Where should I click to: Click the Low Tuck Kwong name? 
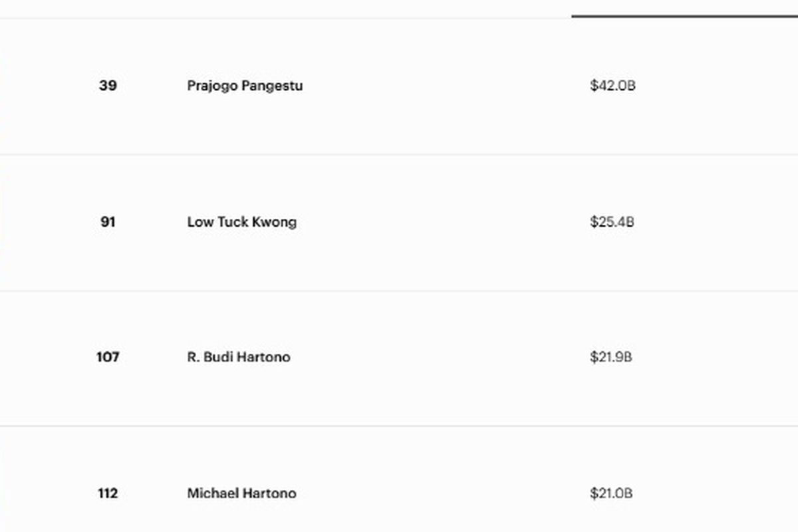tap(241, 221)
